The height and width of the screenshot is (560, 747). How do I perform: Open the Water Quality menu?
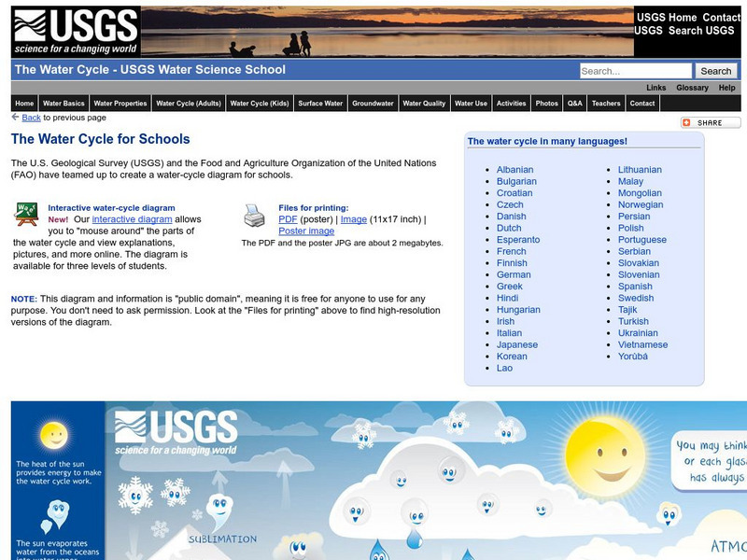(x=424, y=104)
